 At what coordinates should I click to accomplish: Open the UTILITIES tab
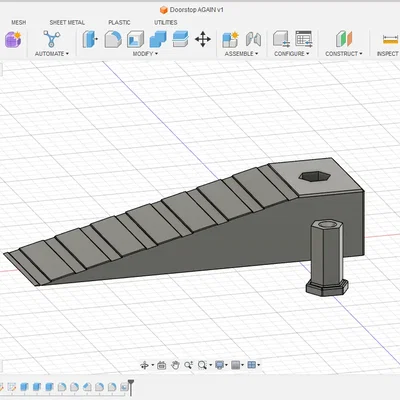(165, 22)
